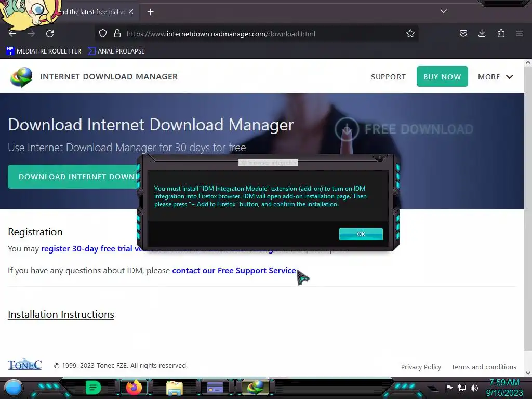Open the SUPPORT menu item

pyautogui.click(x=388, y=77)
